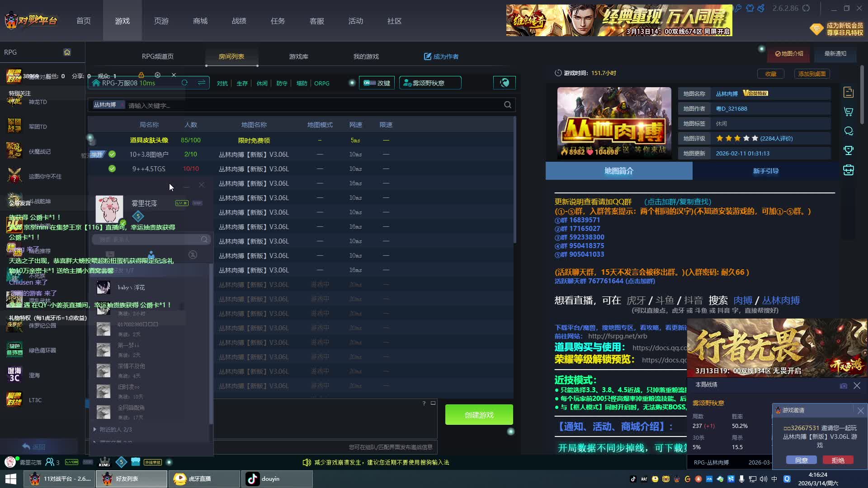Viewport: 868px width, 488px height.
Task: Toggle the 改键 ON switch
Action: click(369, 83)
